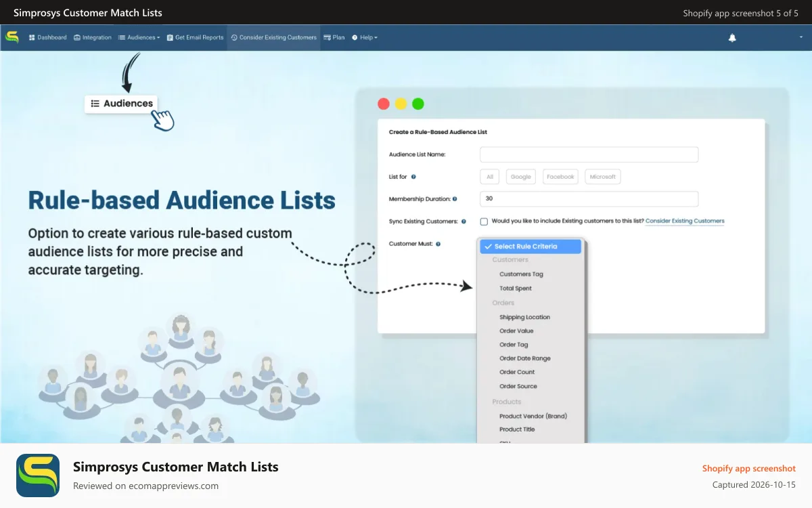Choose Order Value rule criteria
The height and width of the screenshot is (508, 812).
coord(516,331)
